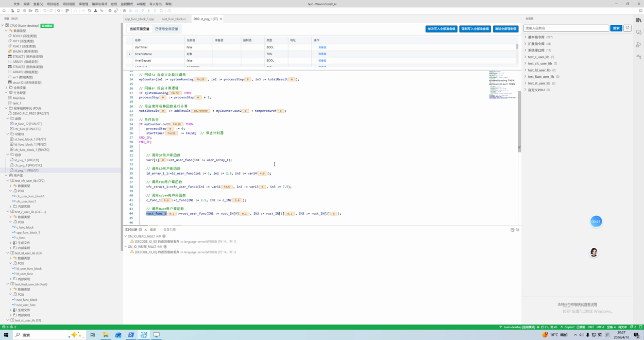644x340 pixels.
Task: Expand 扩展指令库 in library panel
Action: coord(526,44)
